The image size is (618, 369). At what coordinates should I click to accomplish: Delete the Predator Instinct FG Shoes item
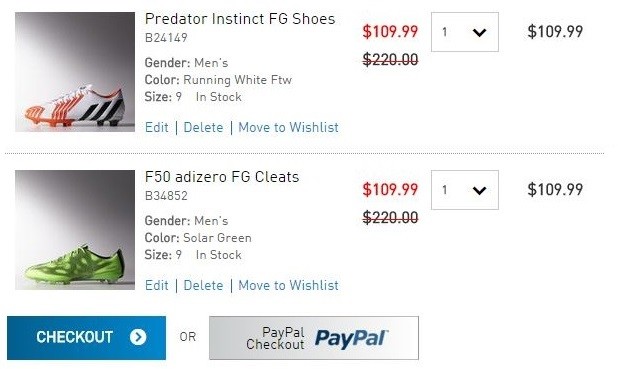coord(203,127)
